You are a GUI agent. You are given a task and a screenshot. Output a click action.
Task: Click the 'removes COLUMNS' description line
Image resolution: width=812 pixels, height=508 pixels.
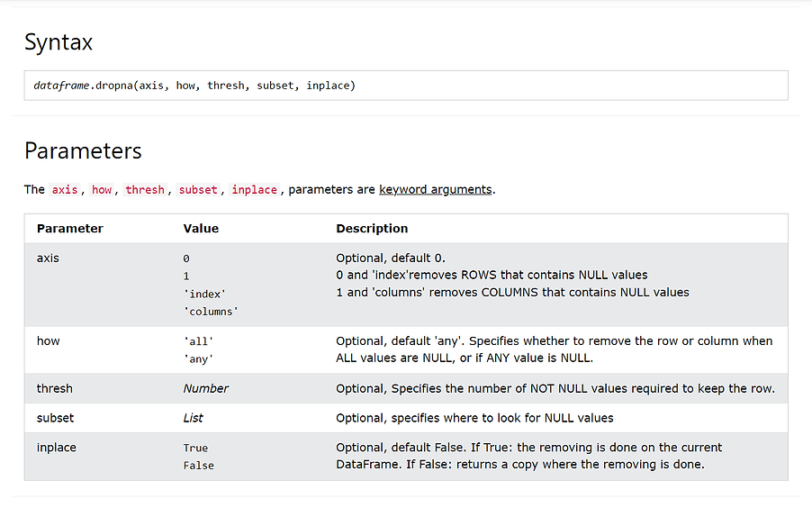click(x=513, y=293)
